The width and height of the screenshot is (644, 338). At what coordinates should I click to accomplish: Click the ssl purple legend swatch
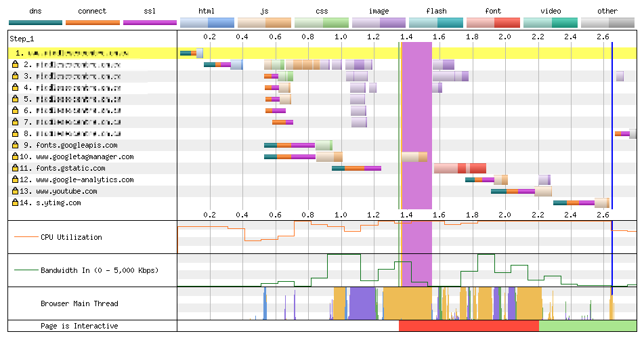point(150,22)
